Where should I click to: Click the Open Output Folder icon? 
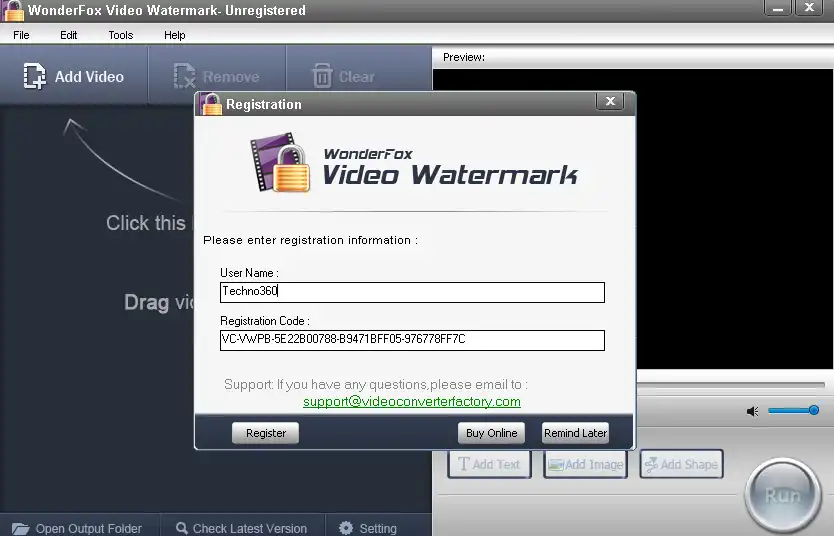(x=20, y=528)
